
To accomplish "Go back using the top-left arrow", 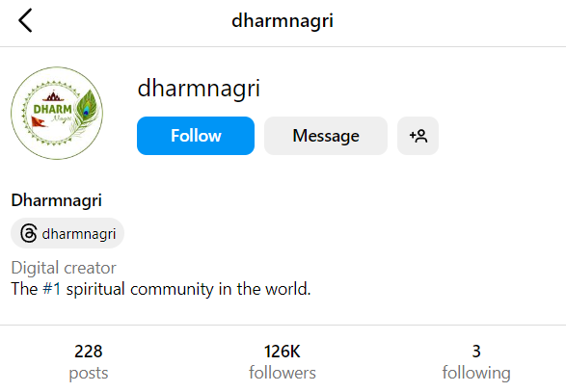I will [25, 20].
